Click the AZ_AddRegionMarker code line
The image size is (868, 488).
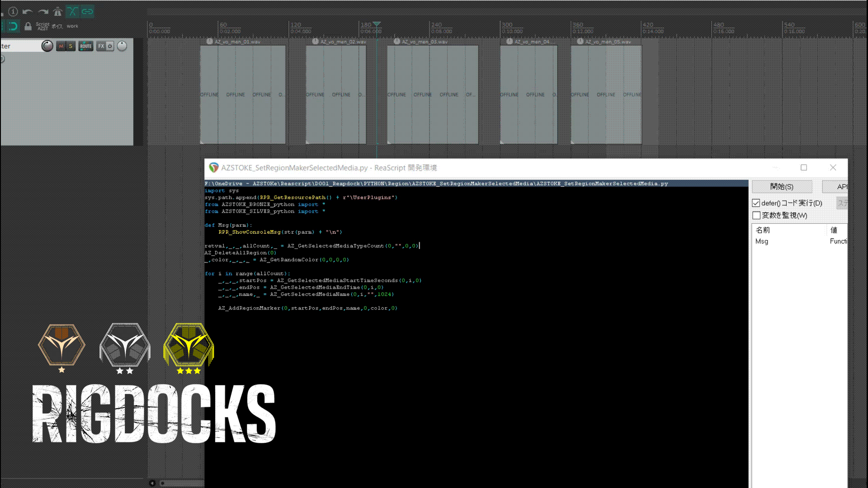click(308, 308)
